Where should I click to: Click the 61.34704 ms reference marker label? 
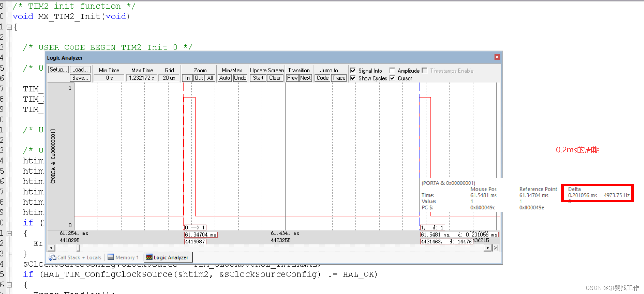(200, 235)
